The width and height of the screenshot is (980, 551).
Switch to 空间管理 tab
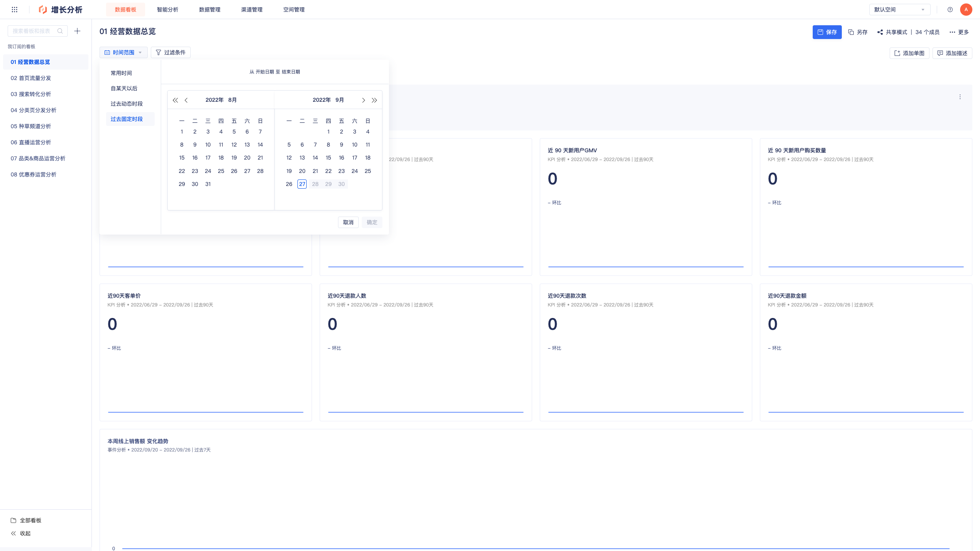pyautogui.click(x=294, y=10)
